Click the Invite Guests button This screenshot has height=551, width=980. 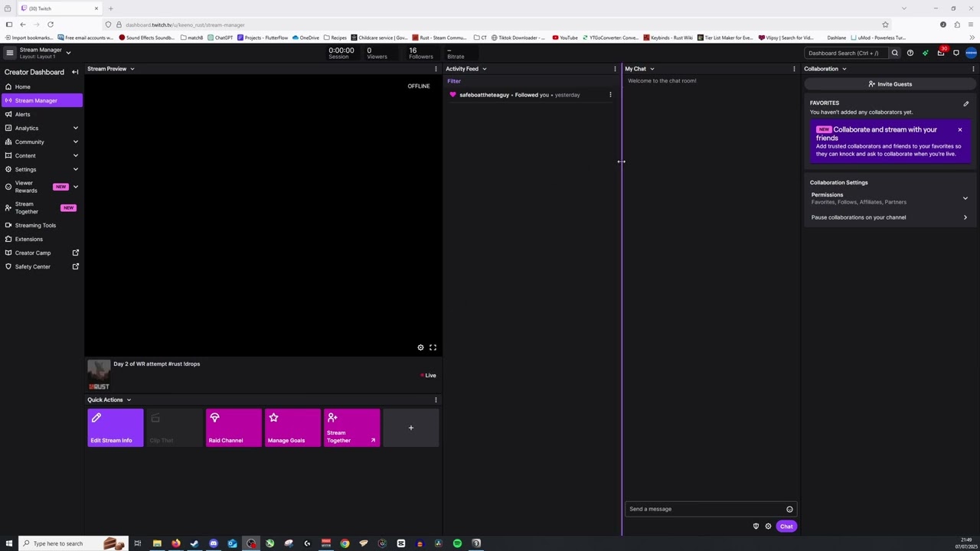tap(890, 84)
